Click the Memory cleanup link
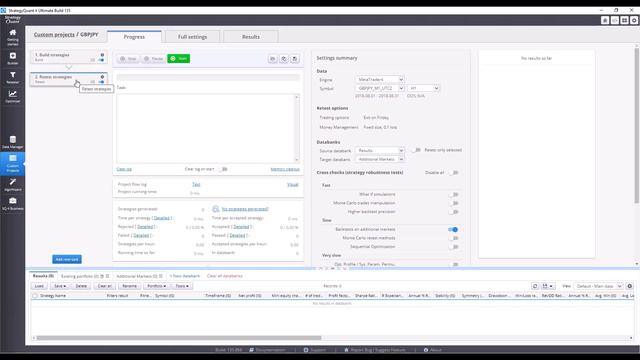 pos(285,169)
